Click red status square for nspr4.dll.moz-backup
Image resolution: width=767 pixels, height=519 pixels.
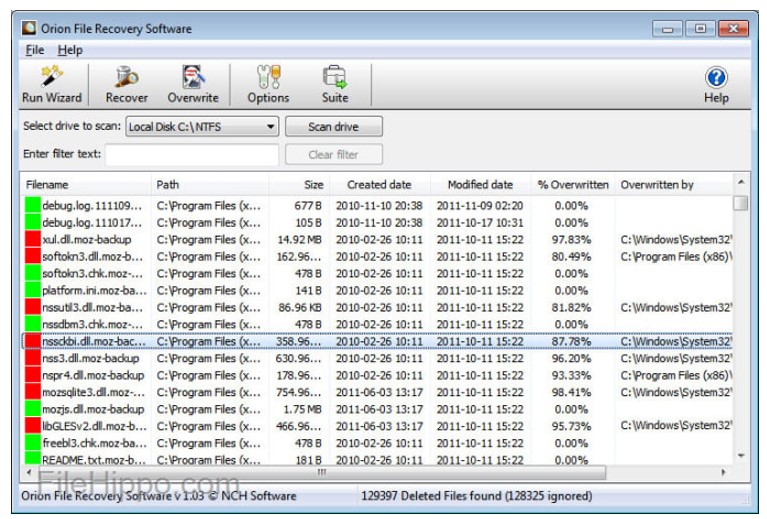pyautogui.click(x=33, y=375)
